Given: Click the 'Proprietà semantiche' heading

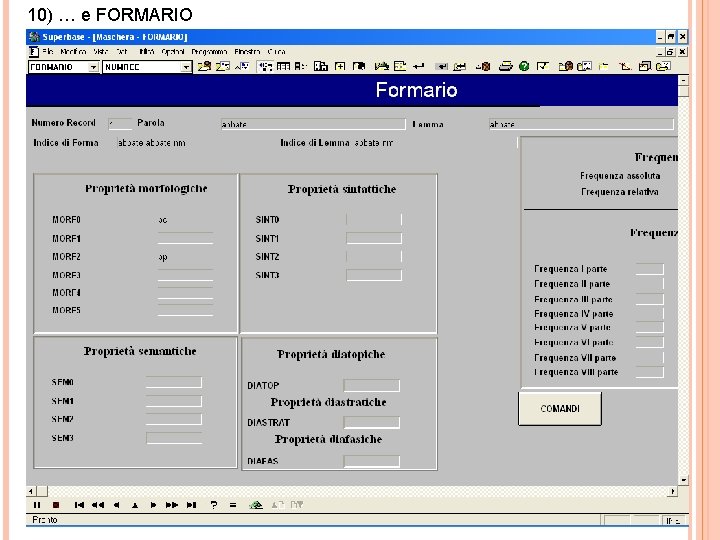Looking at the screenshot, I should tap(140, 351).
